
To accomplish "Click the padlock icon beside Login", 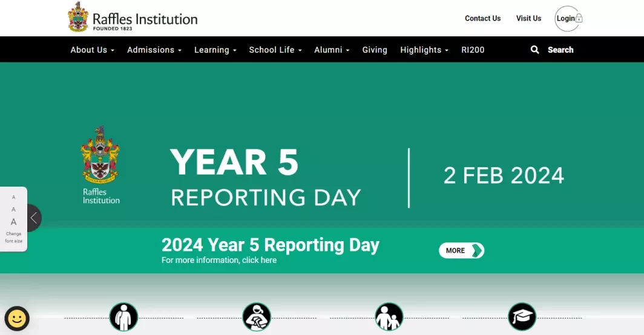I will [579, 18].
